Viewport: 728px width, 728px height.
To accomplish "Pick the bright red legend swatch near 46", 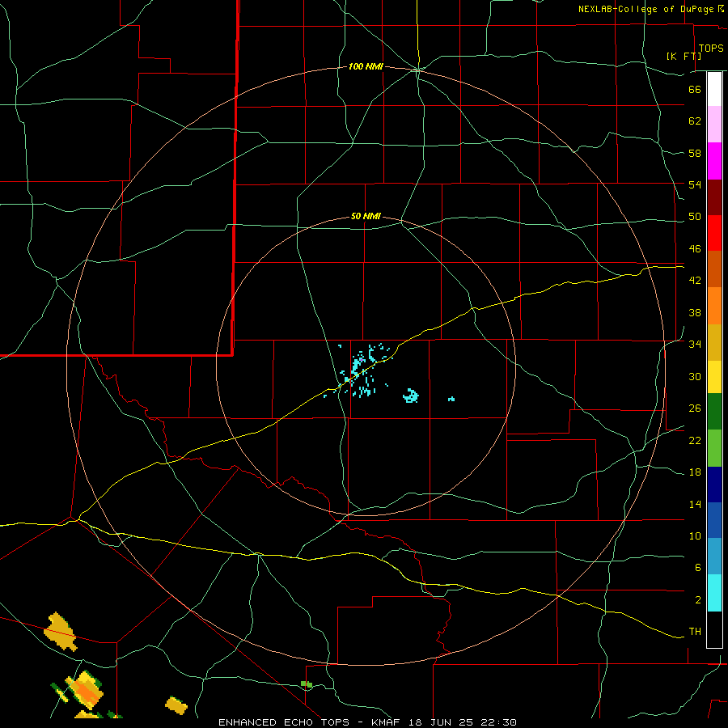I will (x=714, y=233).
